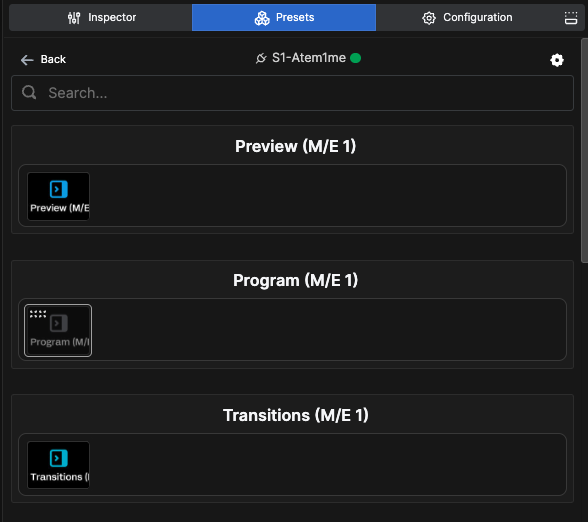This screenshot has height=522, width=588.
Task: Click the Preview (M/E 1) section heading
Action: point(295,146)
